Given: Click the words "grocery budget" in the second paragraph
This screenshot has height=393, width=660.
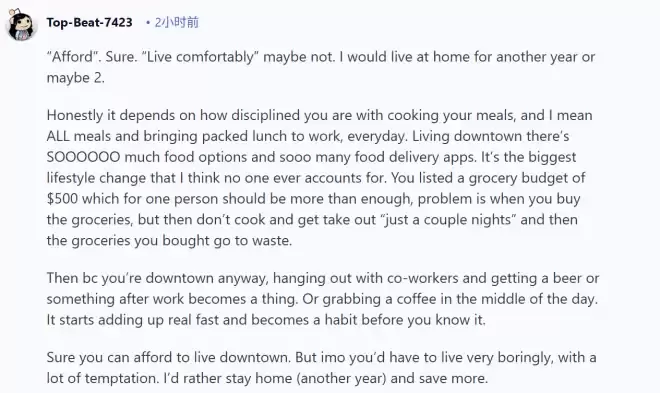Looking at the screenshot, I should [518, 178].
